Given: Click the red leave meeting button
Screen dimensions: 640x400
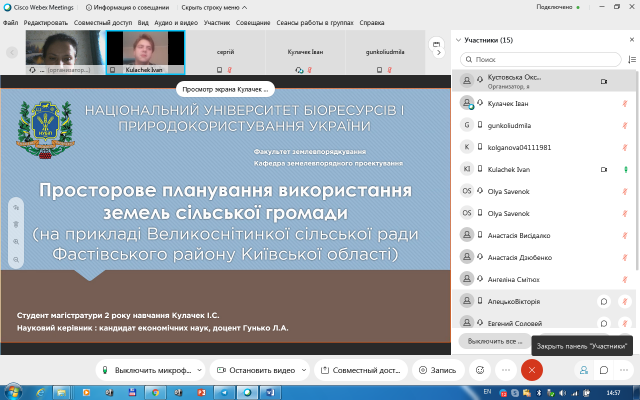Looking at the screenshot, I should 533,369.
